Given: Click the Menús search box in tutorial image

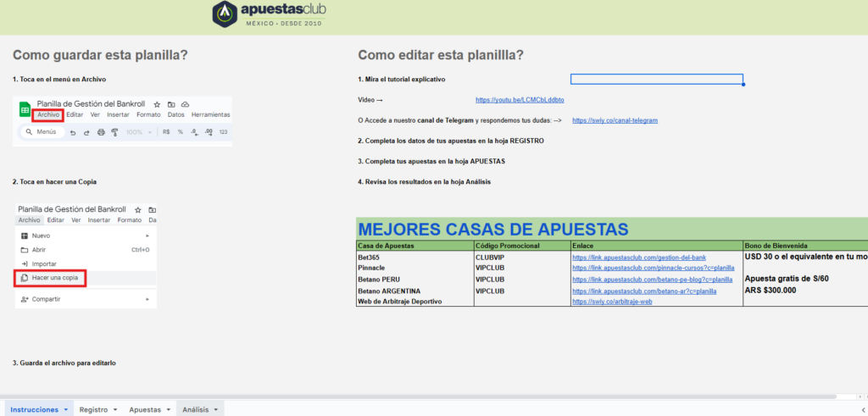Looking at the screenshot, I should click(x=42, y=132).
